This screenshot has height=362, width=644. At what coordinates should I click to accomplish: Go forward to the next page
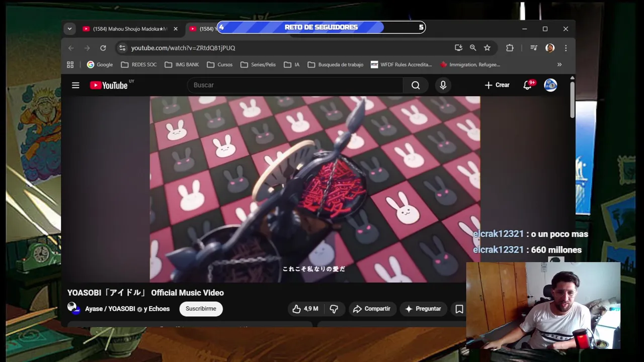[87, 48]
